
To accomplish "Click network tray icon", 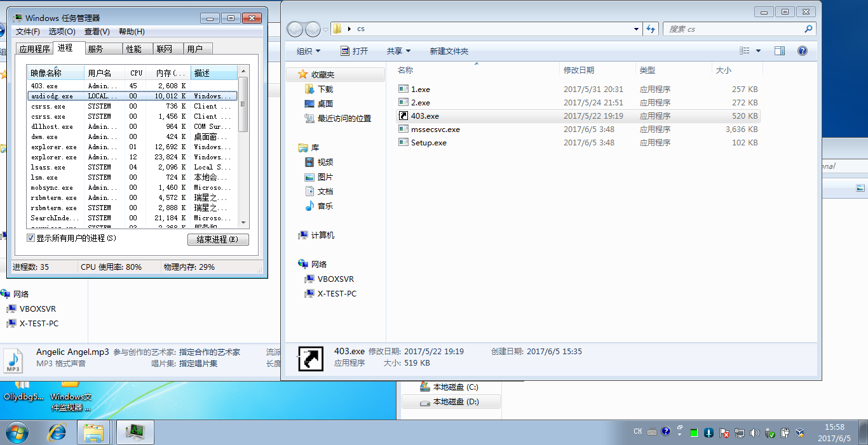I will (740, 433).
